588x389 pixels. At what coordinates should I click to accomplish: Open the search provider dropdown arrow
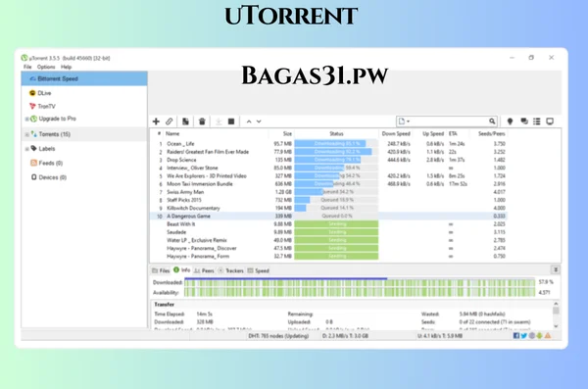point(409,122)
